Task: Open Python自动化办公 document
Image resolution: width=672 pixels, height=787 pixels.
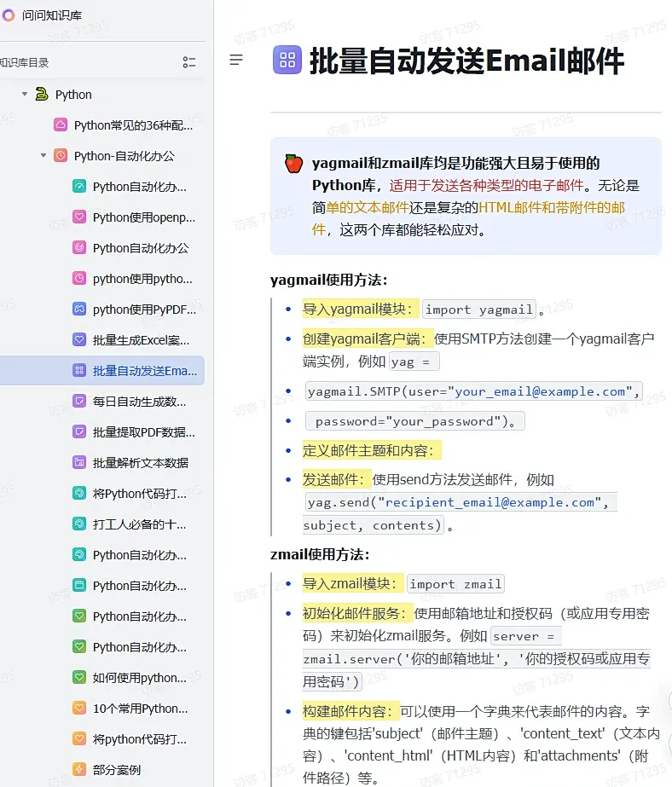Action: [141, 248]
